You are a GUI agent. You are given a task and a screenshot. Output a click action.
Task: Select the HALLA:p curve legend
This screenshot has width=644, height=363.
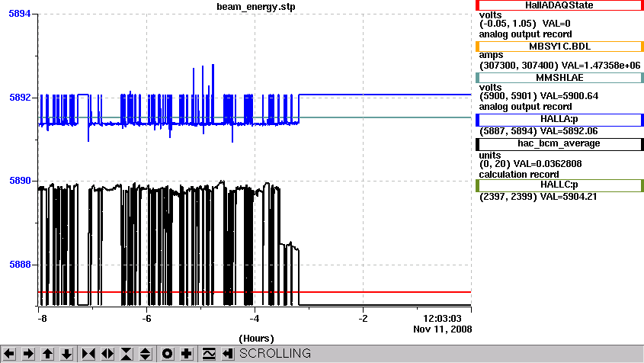[559, 119]
